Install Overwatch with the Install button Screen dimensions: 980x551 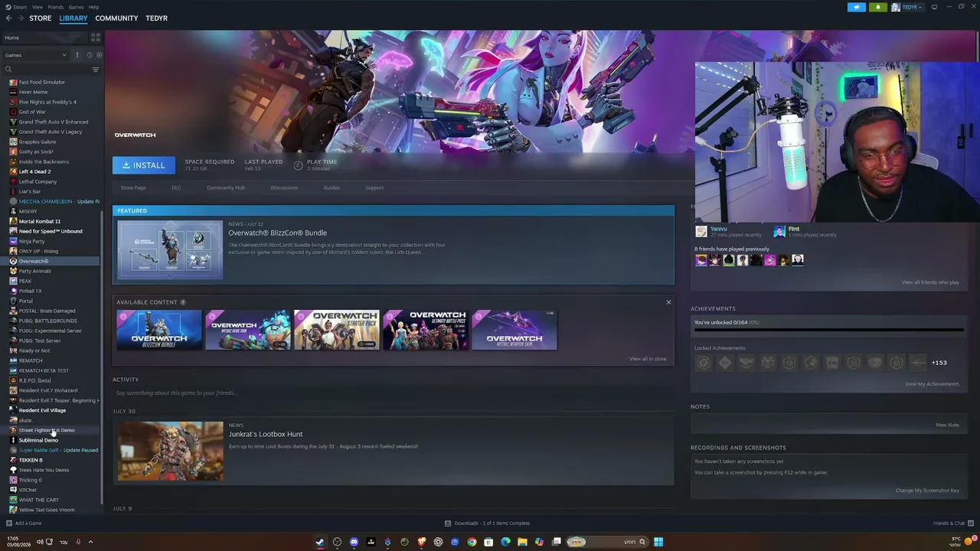[144, 165]
